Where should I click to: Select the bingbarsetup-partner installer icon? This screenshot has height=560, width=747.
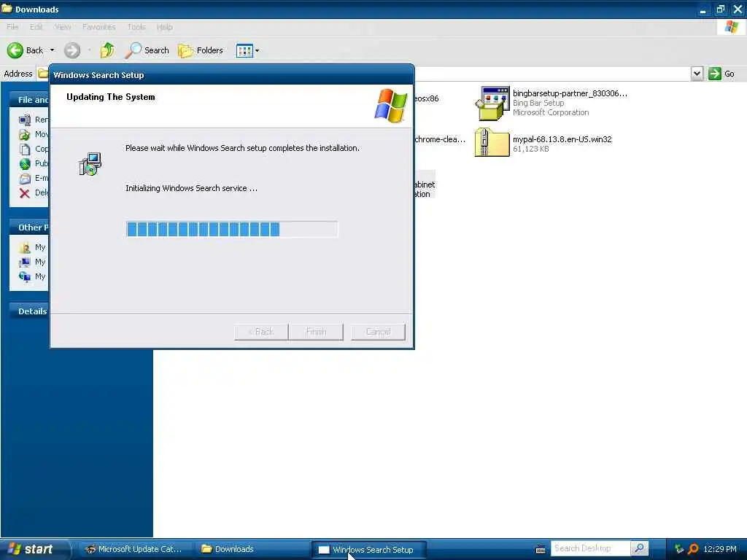click(492, 103)
